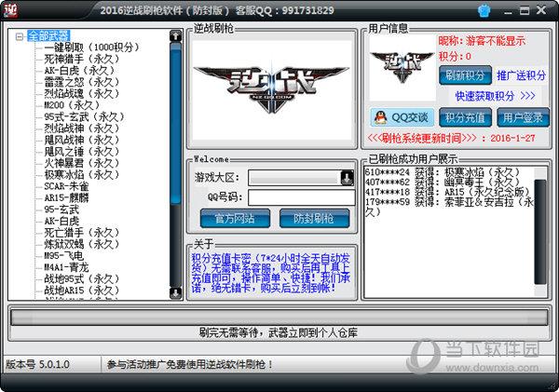Click the 版本号 5.0.1.0 status entry
The width and height of the screenshot is (559, 392).
point(37,365)
